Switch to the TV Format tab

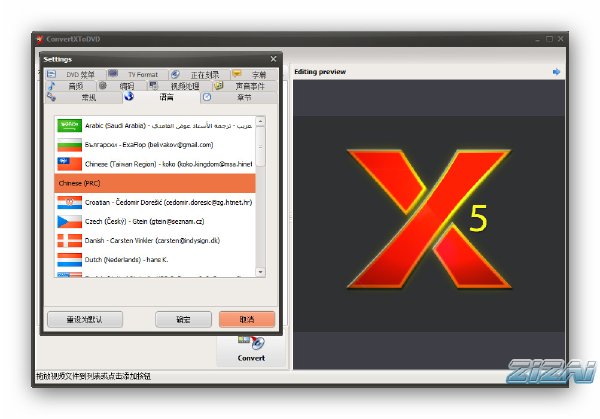(x=137, y=74)
